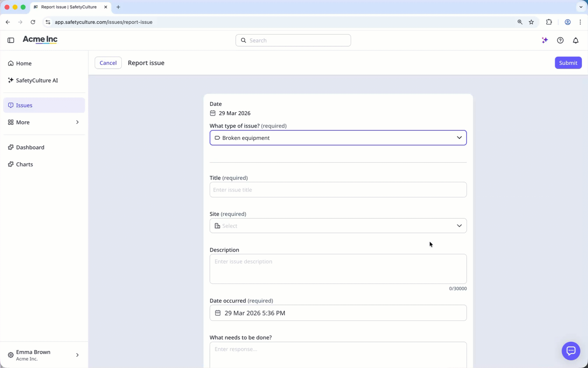Open the tab search dropdown arrow
588x368 pixels.
pos(581,7)
